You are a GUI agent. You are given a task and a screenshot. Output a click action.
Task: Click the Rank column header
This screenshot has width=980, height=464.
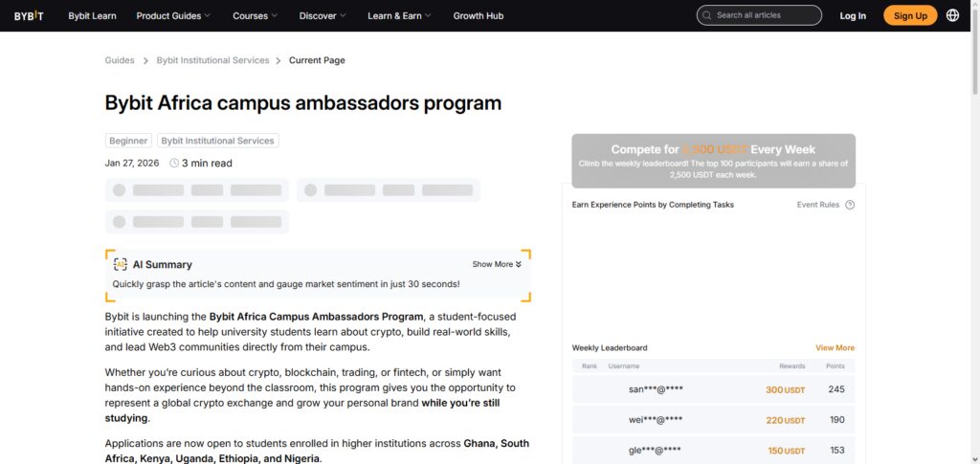click(x=590, y=366)
